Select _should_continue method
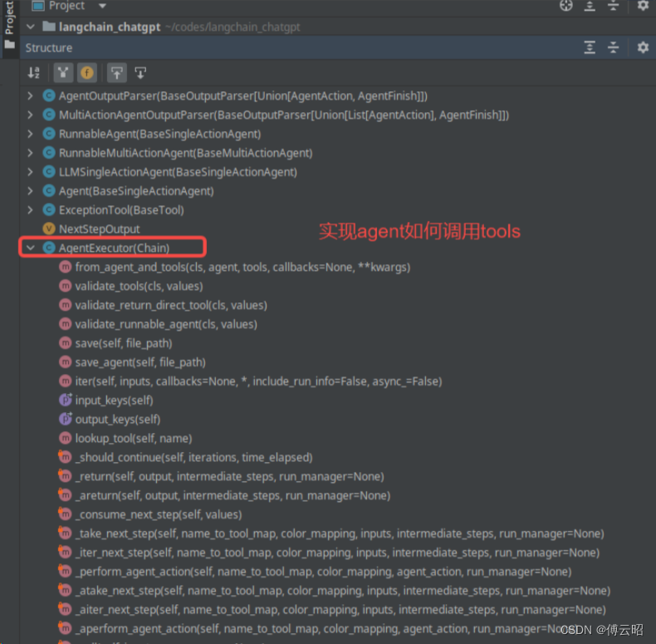656x644 pixels. [193, 457]
